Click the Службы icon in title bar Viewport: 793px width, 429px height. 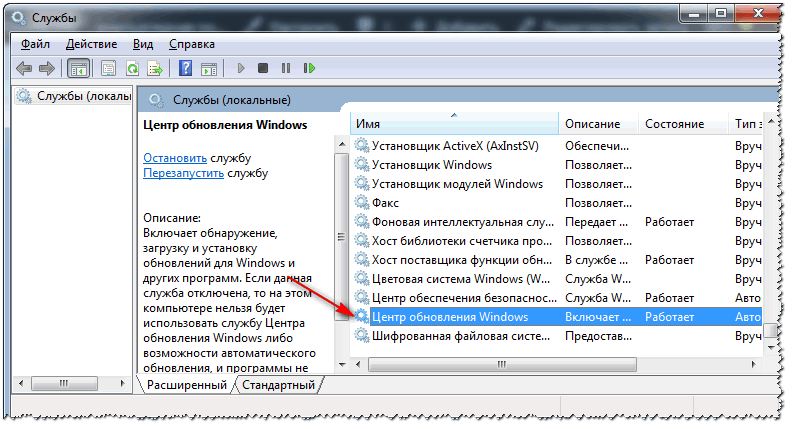tap(18, 18)
